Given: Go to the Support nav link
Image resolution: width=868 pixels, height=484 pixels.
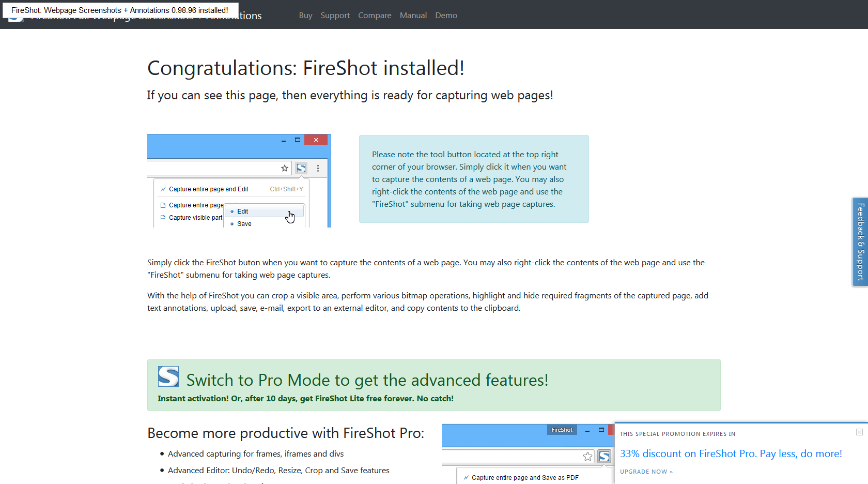Looking at the screenshot, I should (335, 16).
